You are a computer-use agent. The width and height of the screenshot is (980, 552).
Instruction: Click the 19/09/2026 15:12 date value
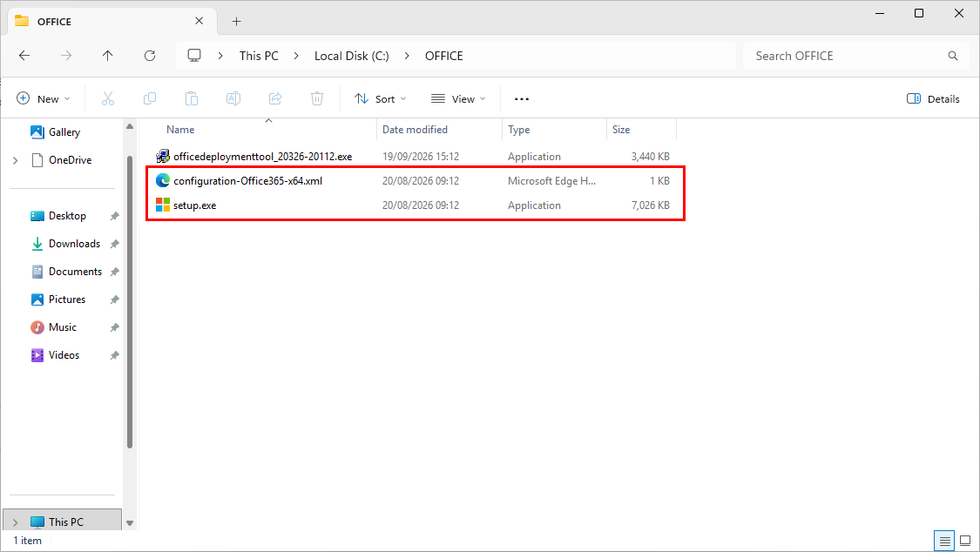tap(421, 156)
